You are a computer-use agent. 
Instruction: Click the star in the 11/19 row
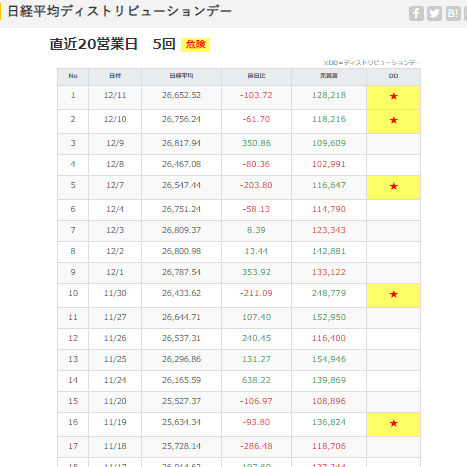(x=394, y=423)
